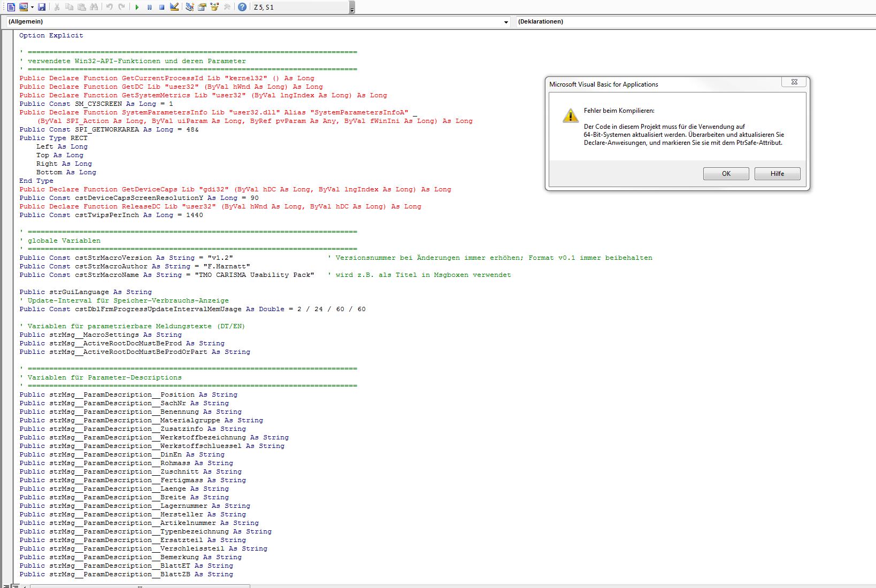The height and width of the screenshot is (588, 876).
Task: Click the GetDC Declare Function line
Action: [171, 87]
